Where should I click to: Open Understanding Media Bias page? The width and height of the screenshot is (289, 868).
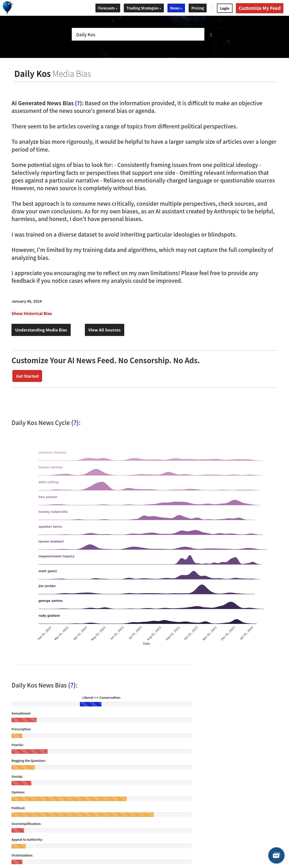[x=41, y=330]
